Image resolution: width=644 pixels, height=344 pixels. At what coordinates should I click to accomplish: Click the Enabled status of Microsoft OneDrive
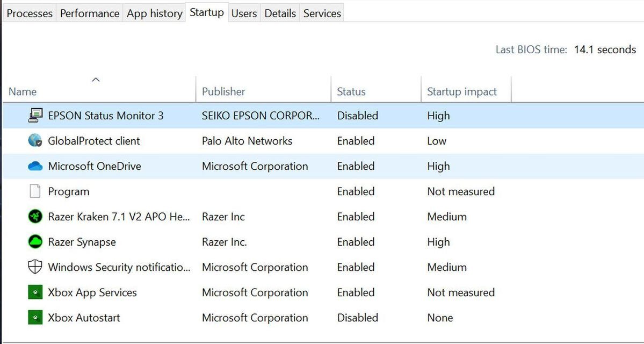tap(356, 166)
